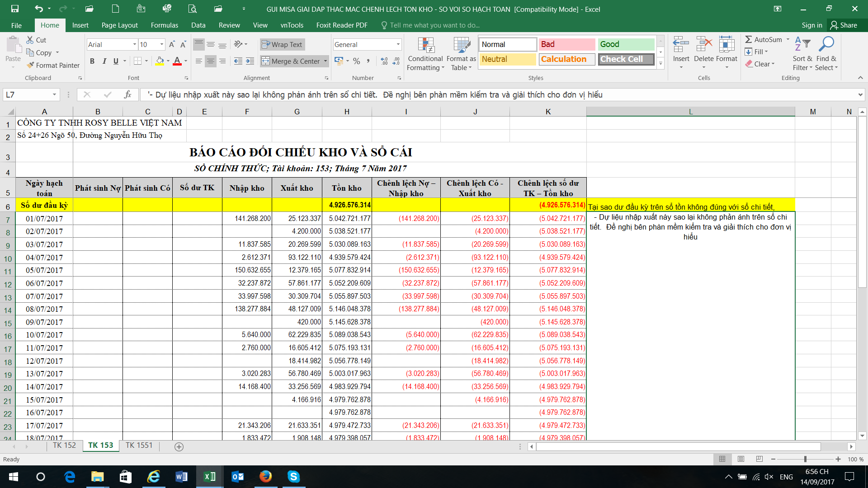Open Find & Select magnifier
The image size is (868, 488).
826,54
